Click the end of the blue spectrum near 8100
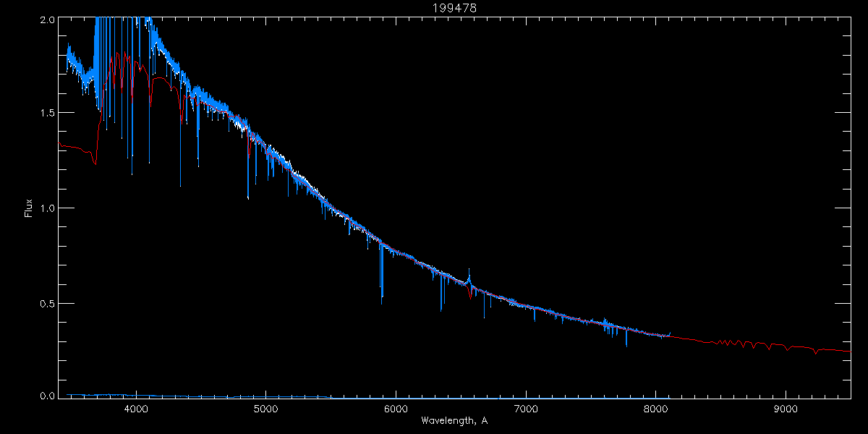The image size is (868, 434). pyautogui.click(x=669, y=333)
